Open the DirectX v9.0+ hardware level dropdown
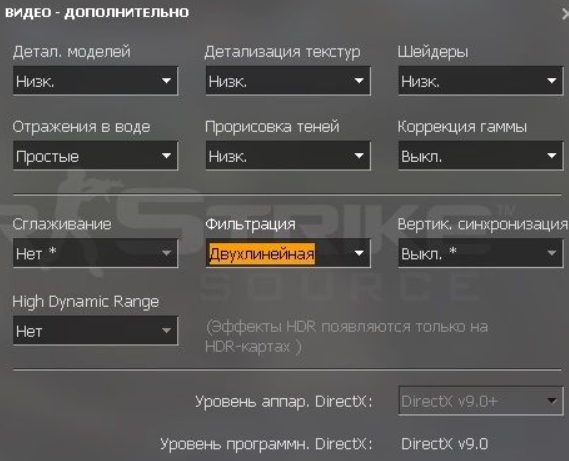The image size is (569, 461). click(x=480, y=401)
